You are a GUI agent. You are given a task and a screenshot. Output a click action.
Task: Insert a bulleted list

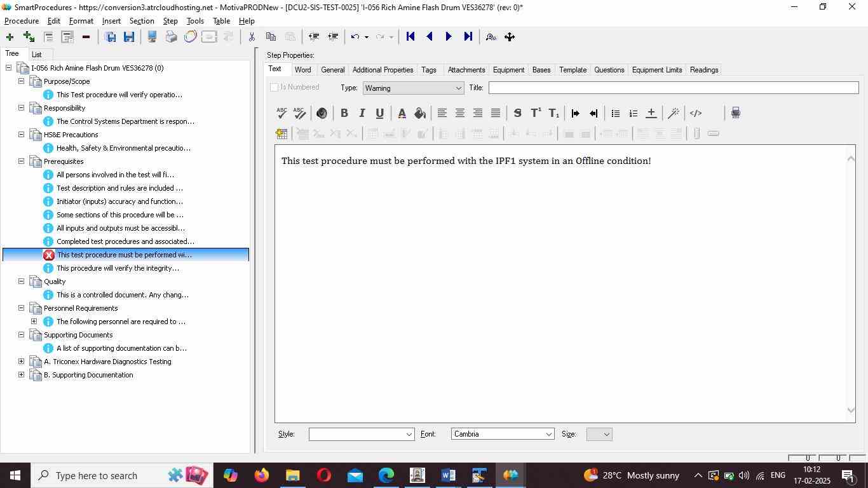coord(615,113)
